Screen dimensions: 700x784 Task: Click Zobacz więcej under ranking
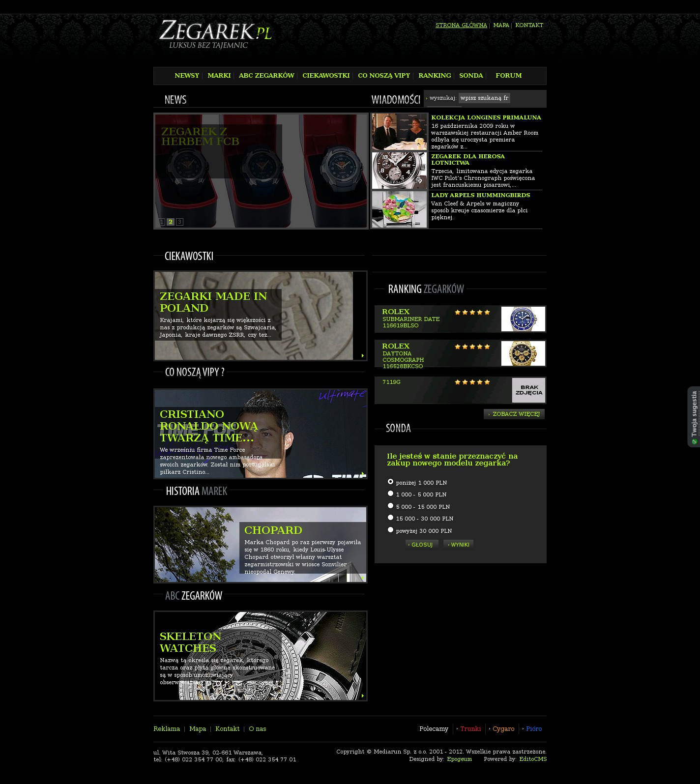point(514,414)
